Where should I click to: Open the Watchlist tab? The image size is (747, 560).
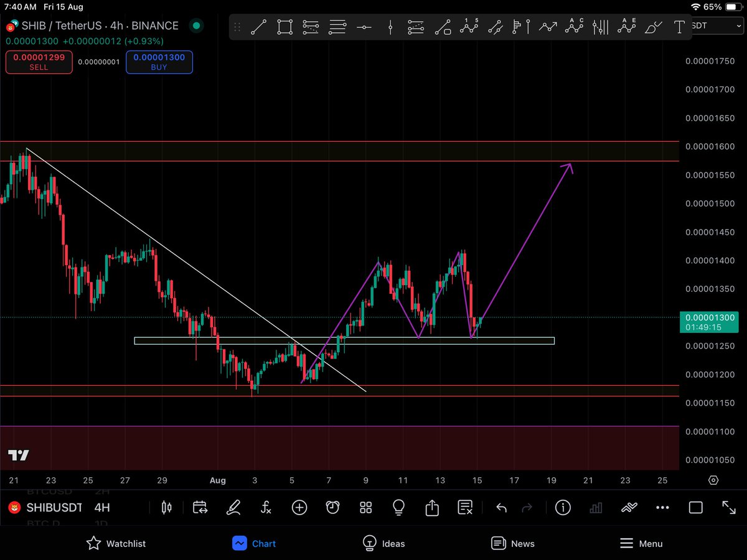116,543
